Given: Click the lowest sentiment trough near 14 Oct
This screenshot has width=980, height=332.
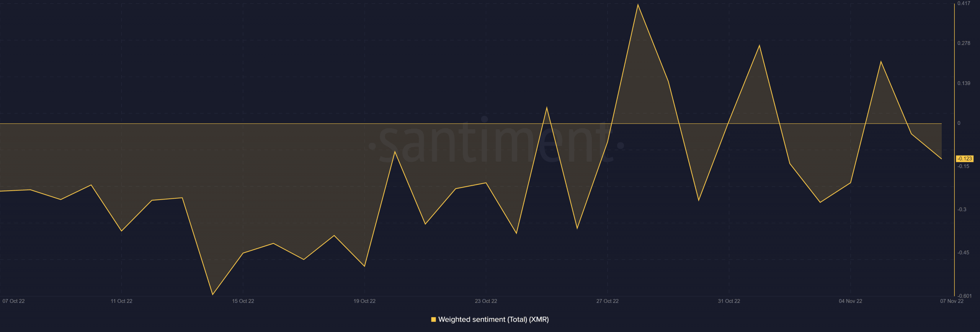Looking at the screenshot, I should point(212,294).
